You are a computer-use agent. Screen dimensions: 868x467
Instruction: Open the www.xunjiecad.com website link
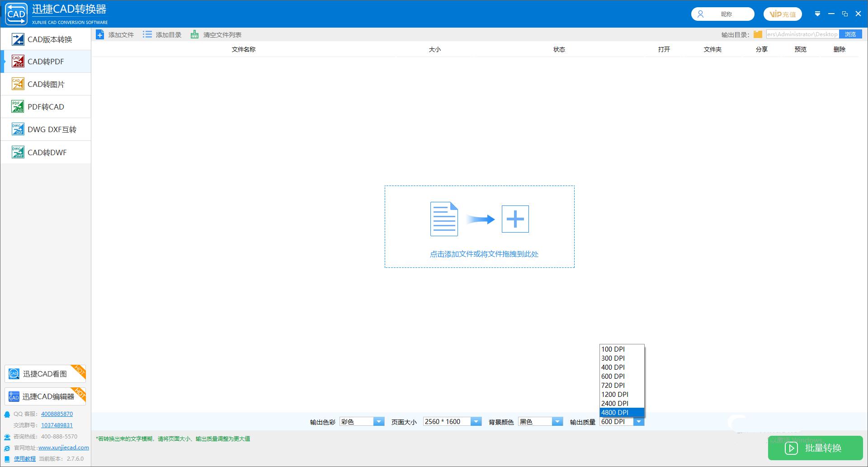tap(64, 448)
